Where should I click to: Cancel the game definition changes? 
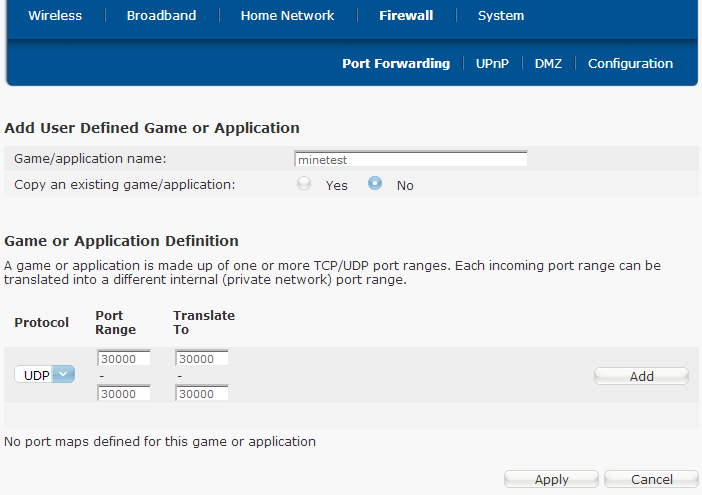tap(651, 480)
